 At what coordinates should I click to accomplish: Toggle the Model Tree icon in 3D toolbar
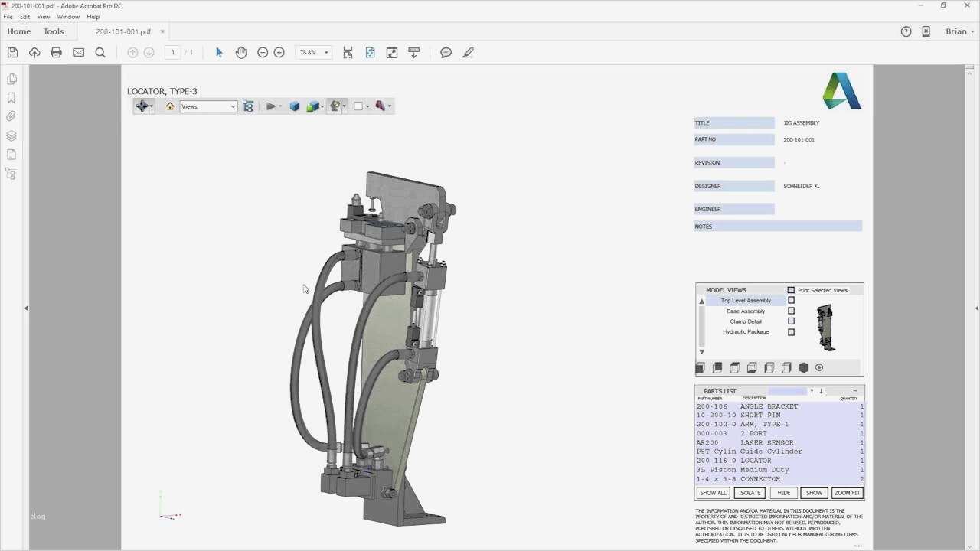coord(248,106)
